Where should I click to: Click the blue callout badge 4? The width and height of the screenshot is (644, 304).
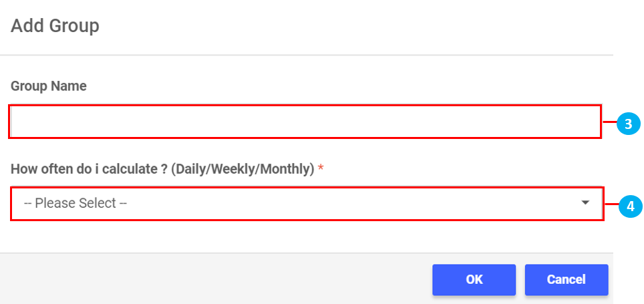tap(629, 206)
